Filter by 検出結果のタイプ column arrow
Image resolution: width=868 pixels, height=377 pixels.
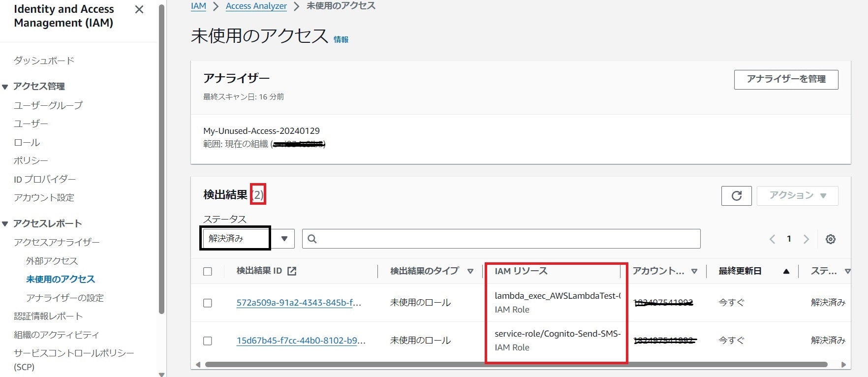pos(470,271)
